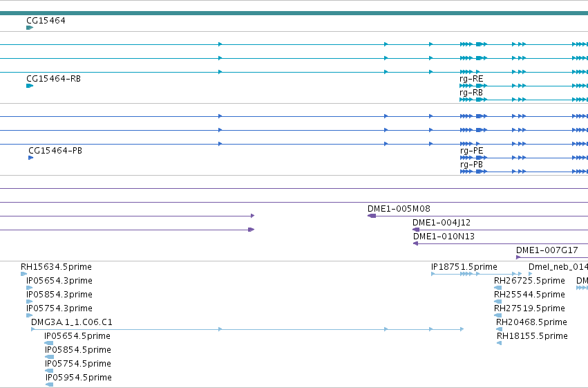Click the IP05954.5prime EST glyph
The width and height of the screenshot is (588, 388).
coord(50,385)
